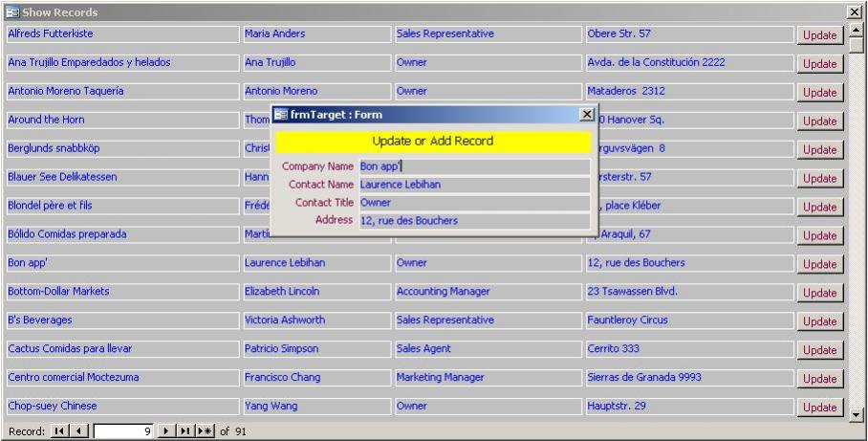The image size is (868, 441).
Task: Close the Show Records window
Action: (854, 11)
